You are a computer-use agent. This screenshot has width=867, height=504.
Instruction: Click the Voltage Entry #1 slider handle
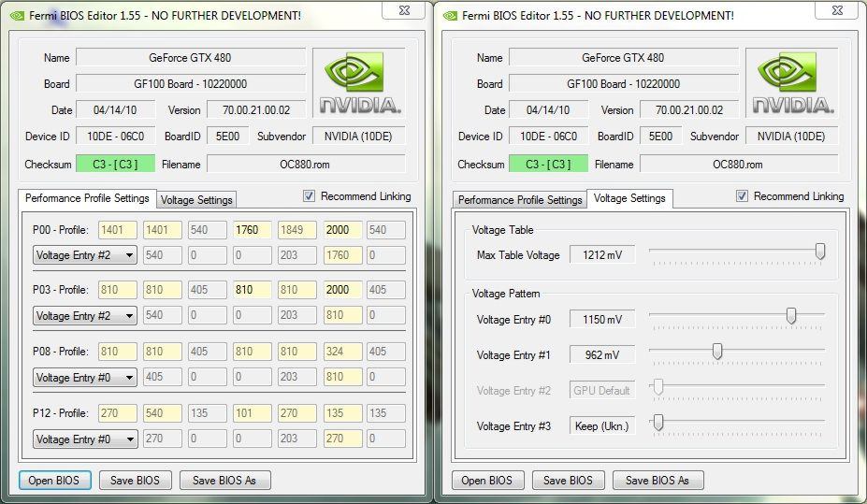(717, 351)
